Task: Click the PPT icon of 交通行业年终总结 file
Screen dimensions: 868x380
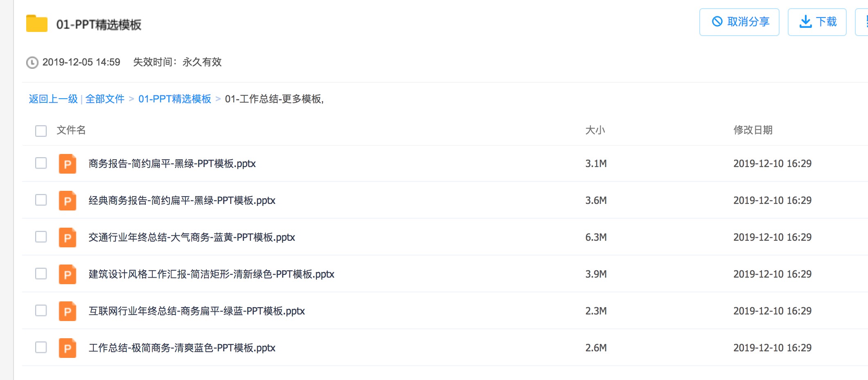Action: click(x=68, y=237)
